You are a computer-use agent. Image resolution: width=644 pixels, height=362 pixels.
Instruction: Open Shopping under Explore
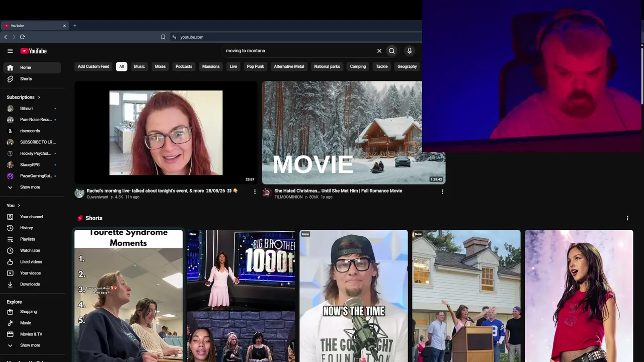click(x=32, y=312)
